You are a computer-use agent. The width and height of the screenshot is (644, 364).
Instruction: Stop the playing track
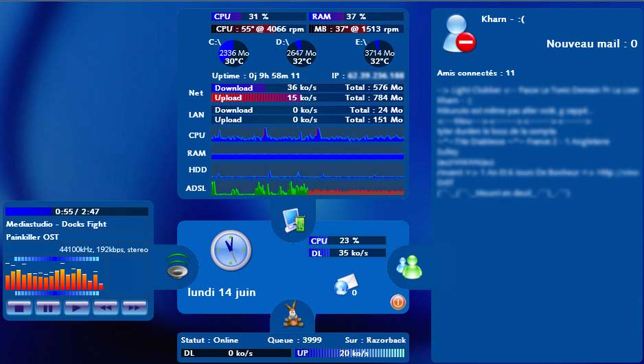pyautogui.click(x=19, y=307)
